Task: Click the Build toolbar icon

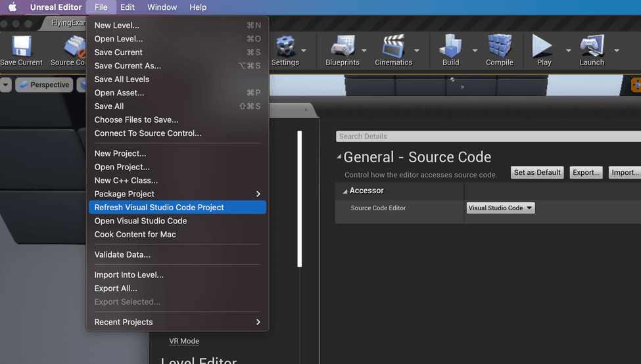Action: point(450,46)
